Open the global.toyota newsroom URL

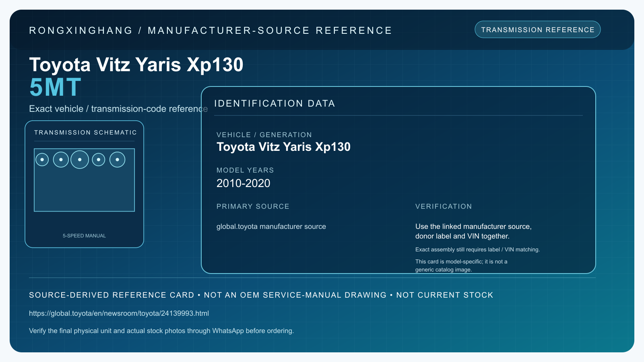tap(119, 313)
